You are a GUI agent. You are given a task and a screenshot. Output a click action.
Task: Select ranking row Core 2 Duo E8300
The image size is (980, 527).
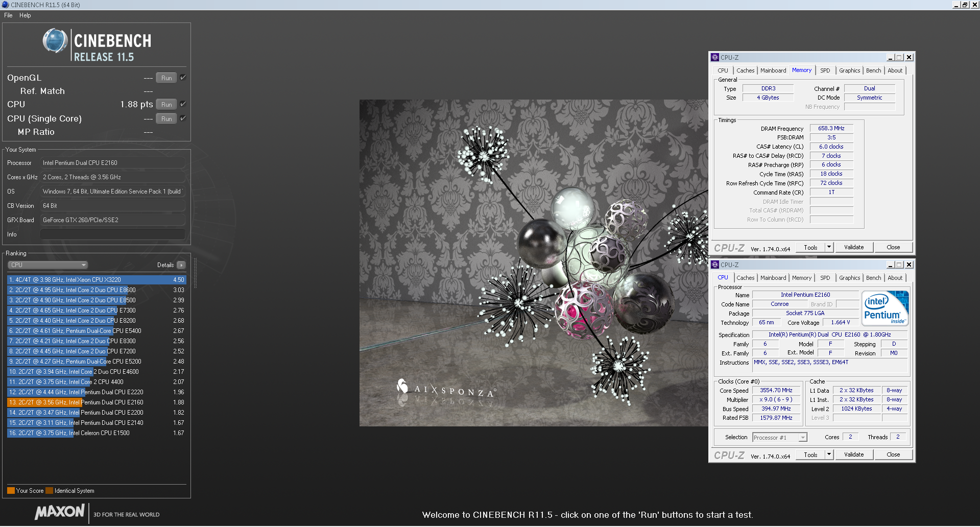[x=97, y=341]
